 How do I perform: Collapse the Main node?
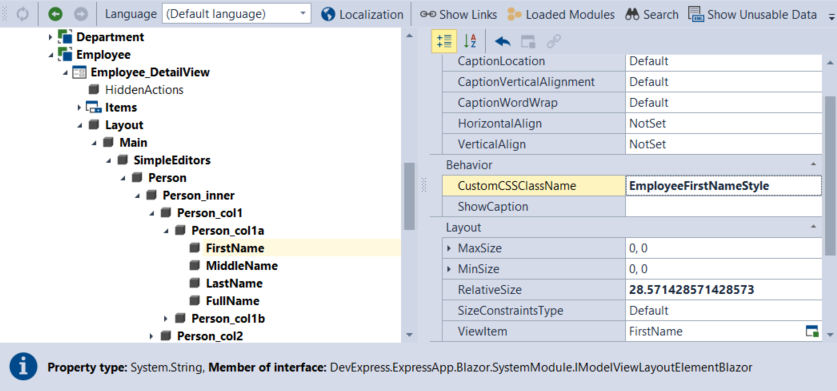94,143
